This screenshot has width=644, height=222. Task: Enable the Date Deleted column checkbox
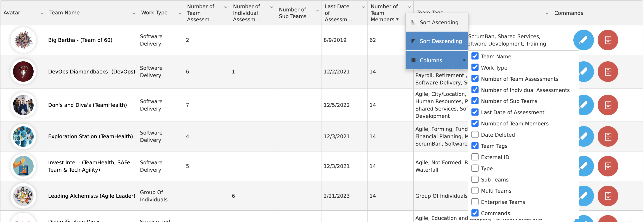475,134
